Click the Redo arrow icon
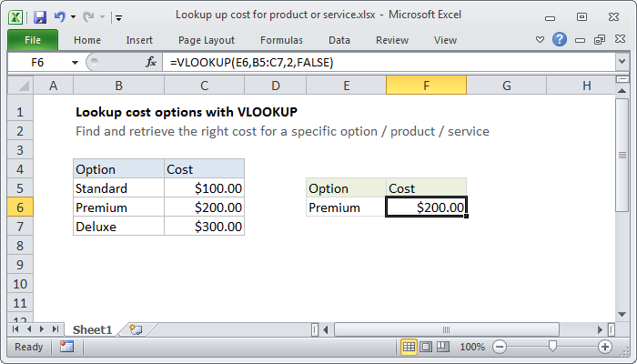The width and height of the screenshot is (637, 364). (88, 17)
